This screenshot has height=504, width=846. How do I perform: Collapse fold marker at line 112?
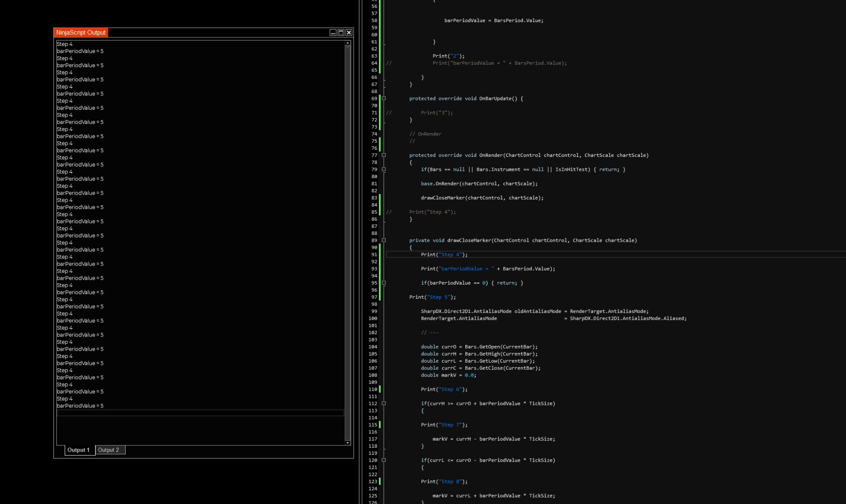pos(384,403)
